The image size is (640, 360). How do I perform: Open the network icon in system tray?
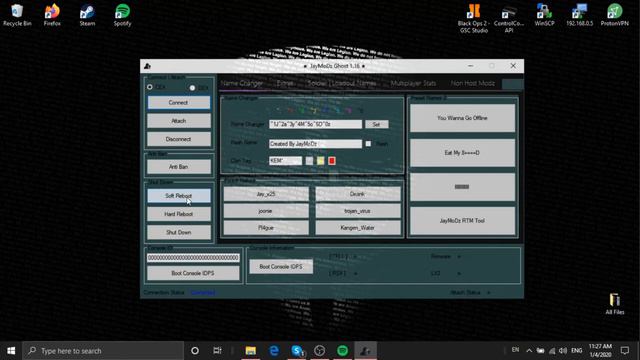(552, 351)
